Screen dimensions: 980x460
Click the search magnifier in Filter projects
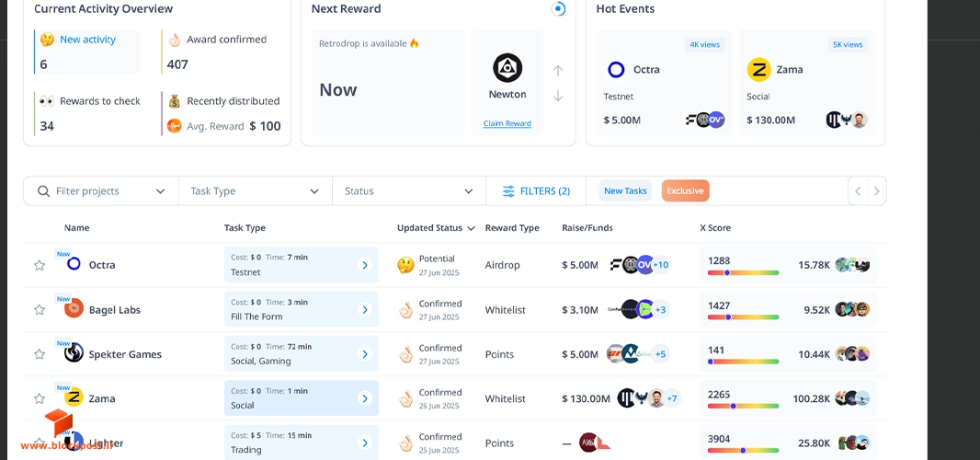43,190
